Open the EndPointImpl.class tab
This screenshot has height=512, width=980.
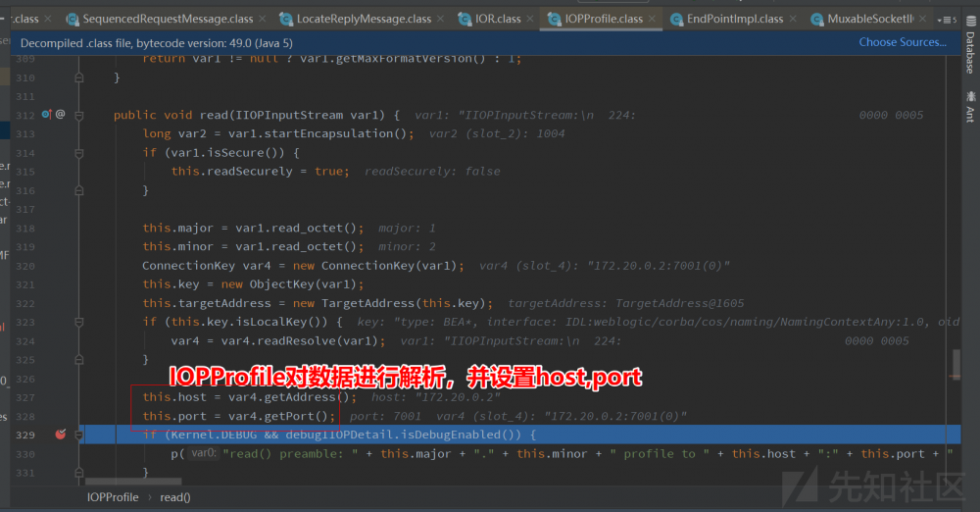click(x=735, y=19)
